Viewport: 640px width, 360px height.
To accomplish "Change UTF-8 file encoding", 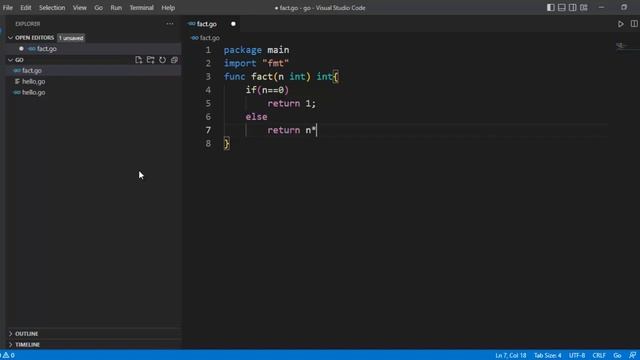I will [x=577, y=356].
